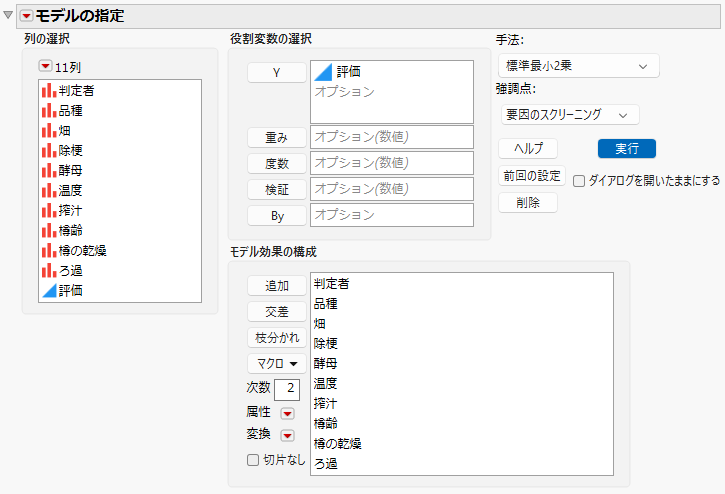The image size is (725, 494).
Task: Open the red triangle menu beside モデルの指定
Action: pyautogui.click(x=26, y=16)
